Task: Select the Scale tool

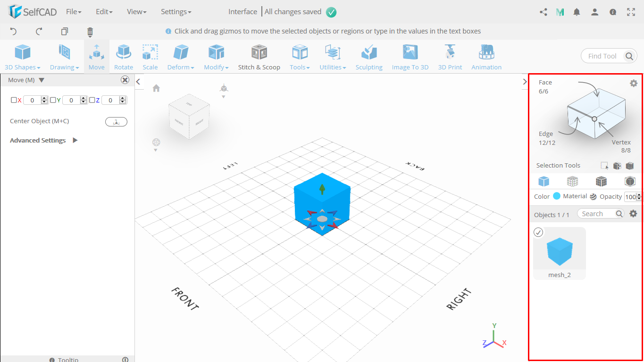Action: click(150, 56)
